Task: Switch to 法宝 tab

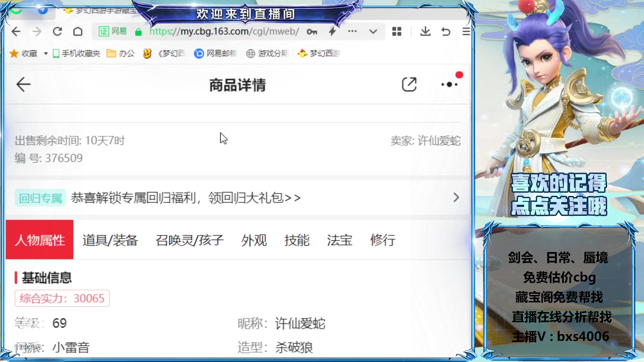Action: coord(340,240)
